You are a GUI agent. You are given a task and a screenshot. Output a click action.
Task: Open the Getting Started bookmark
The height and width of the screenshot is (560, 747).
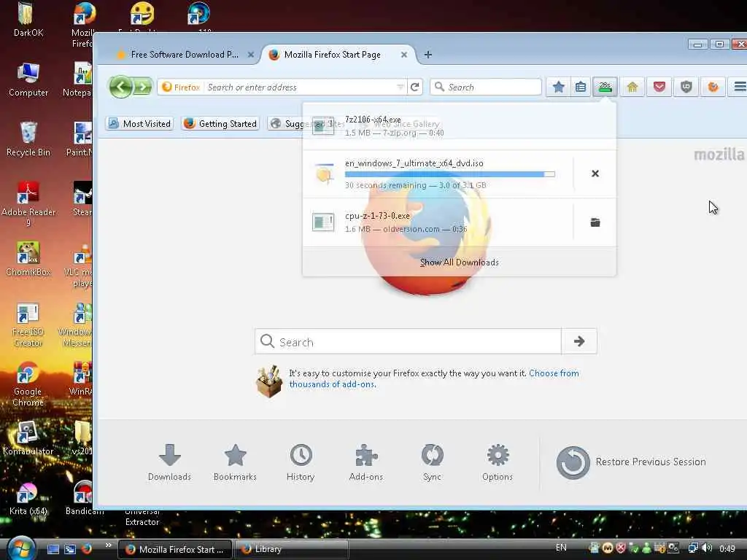pos(220,124)
